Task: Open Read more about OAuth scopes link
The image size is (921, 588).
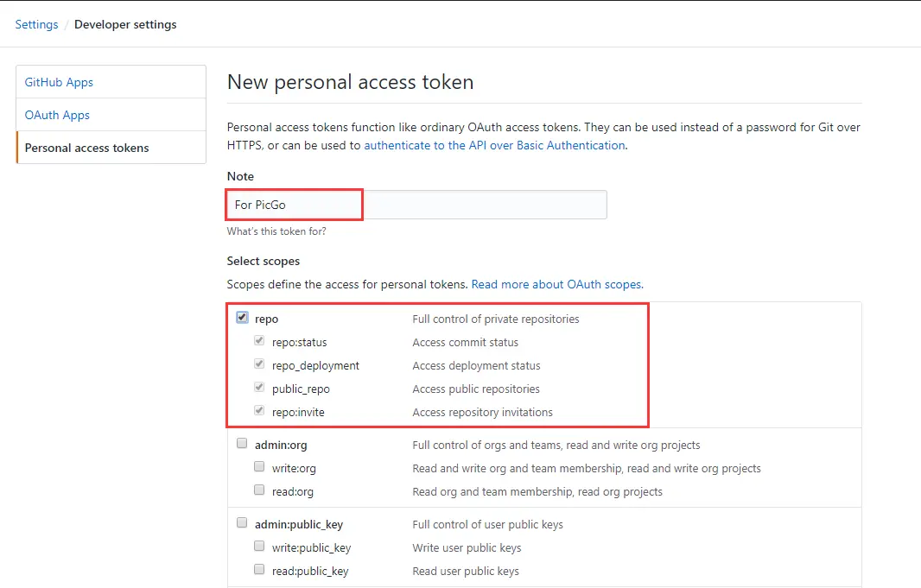Action: (557, 284)
